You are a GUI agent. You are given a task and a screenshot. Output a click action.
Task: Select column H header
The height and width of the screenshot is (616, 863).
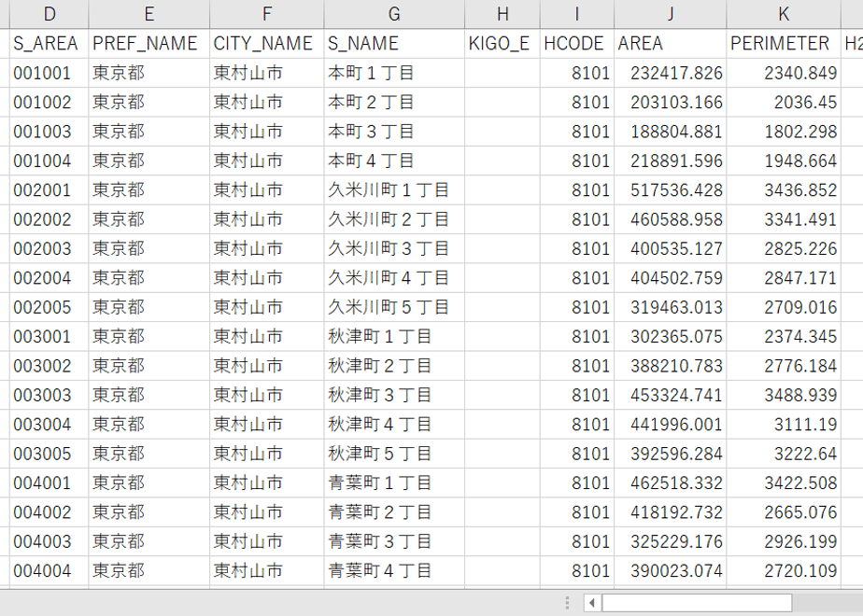[502, 14]
